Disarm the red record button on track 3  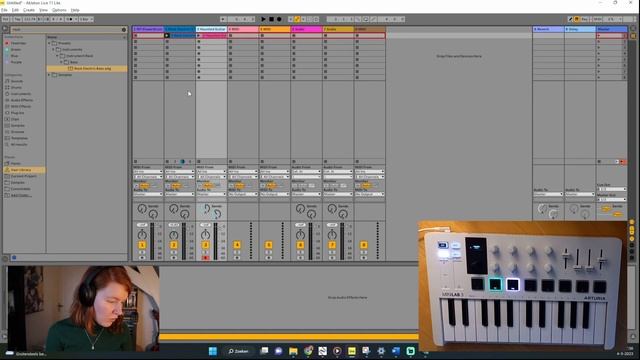tap(206, 258)
